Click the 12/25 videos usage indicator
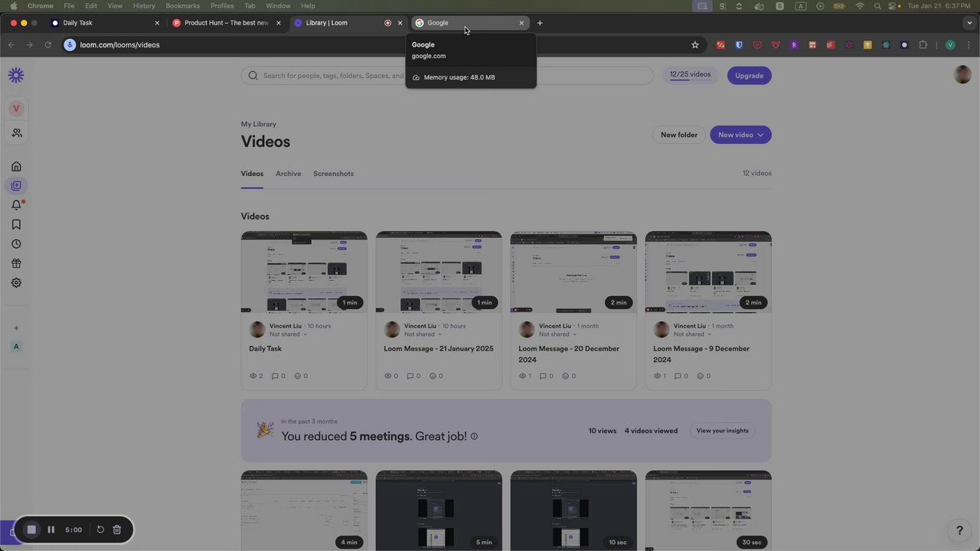Screen dimensions: 980x551 pyautogui.click(x=691, y=75)
